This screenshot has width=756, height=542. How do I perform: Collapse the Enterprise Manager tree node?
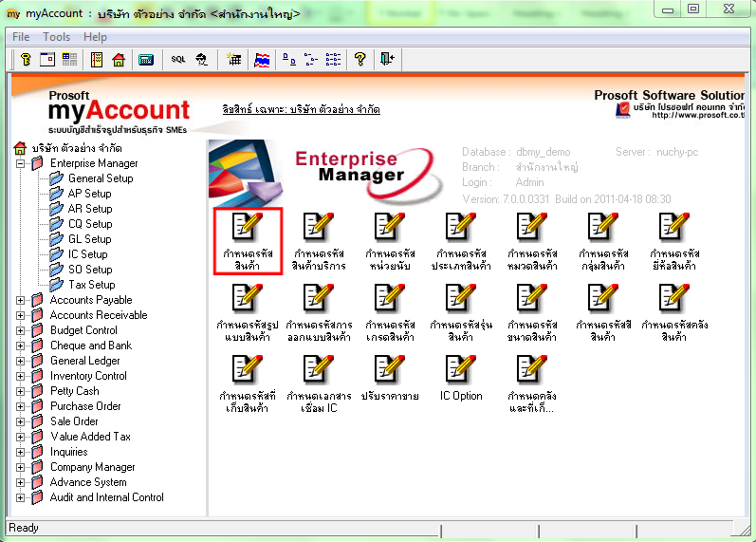tap(21, 163)
